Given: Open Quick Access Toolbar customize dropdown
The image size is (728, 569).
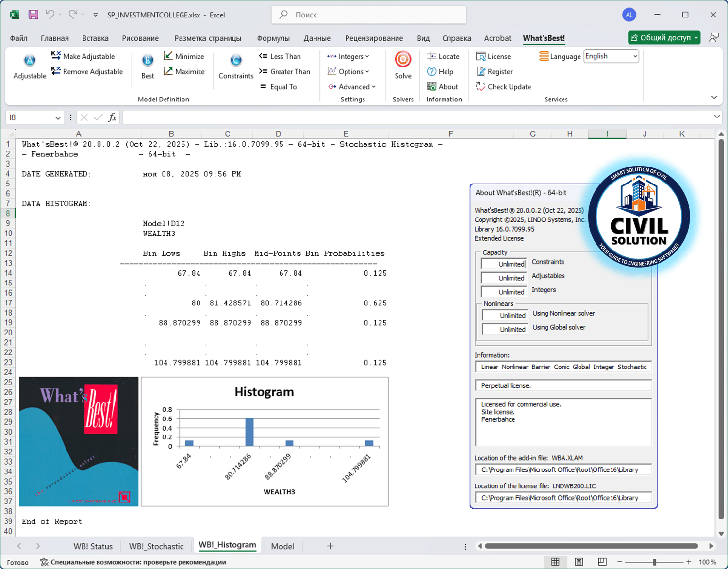Looking at the screenshot, I should [x=96, y=15].
